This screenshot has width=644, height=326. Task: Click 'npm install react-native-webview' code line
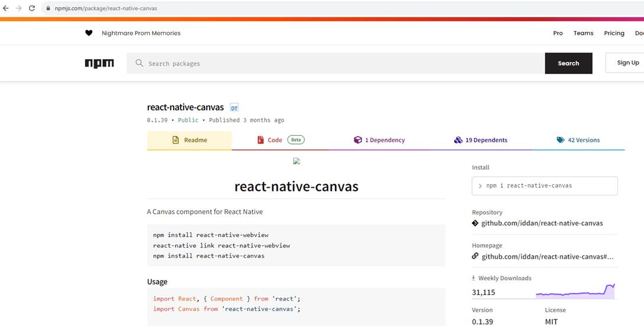tap(211, 235)
